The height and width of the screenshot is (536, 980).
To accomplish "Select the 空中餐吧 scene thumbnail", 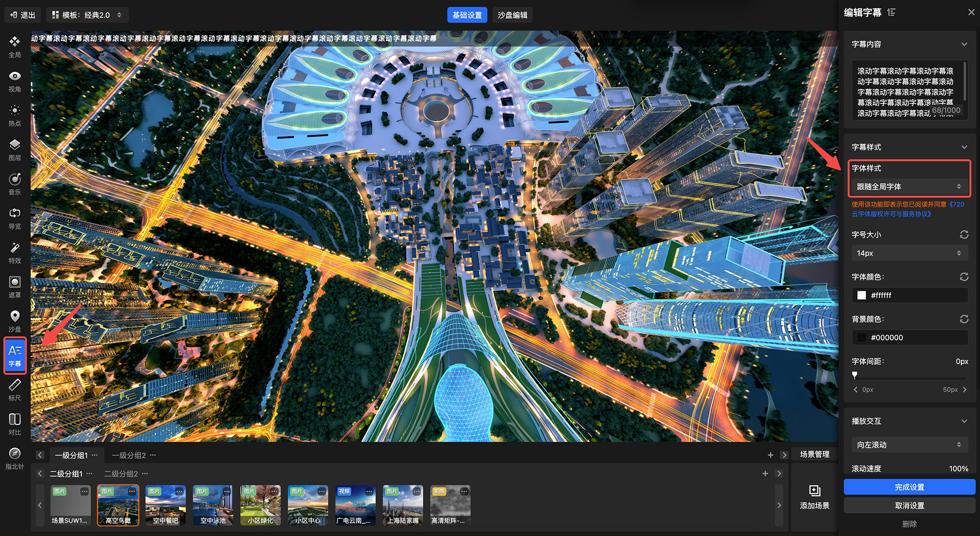I will point(166,504).
